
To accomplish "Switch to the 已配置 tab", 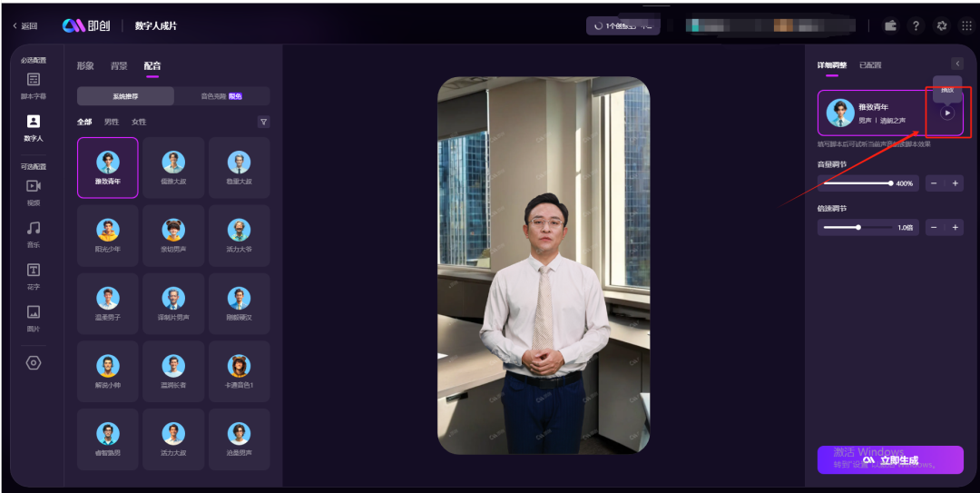I will point(870,65).
